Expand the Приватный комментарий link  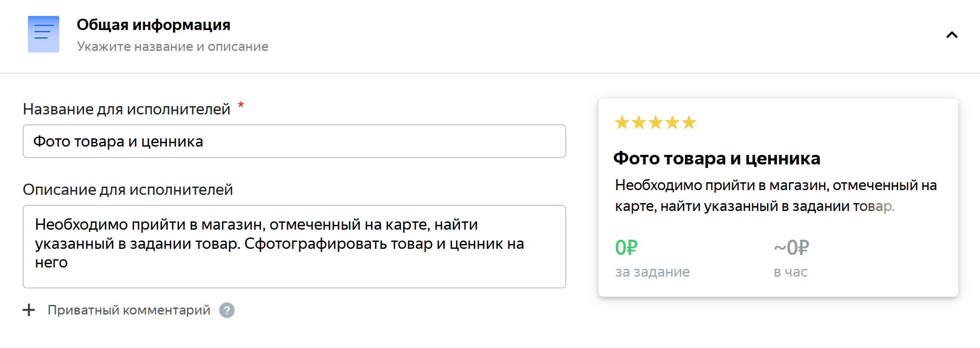(129, 310)
